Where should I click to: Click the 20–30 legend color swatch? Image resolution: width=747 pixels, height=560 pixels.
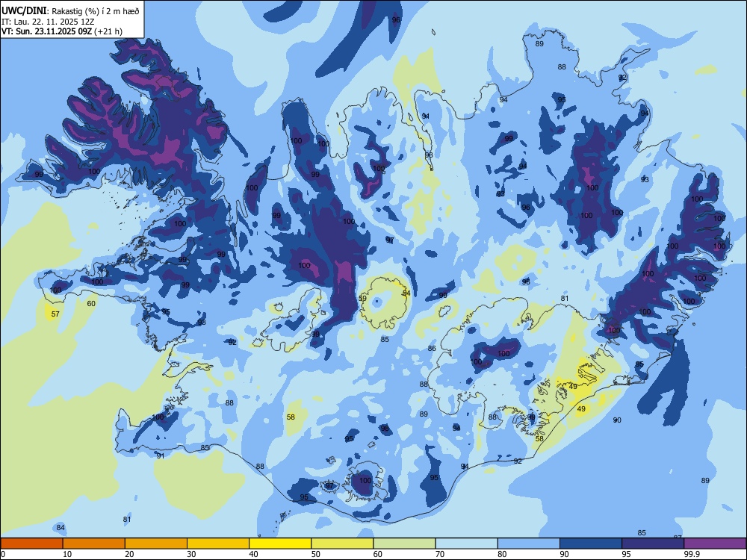pyautogui.click(x=156, y=544)
